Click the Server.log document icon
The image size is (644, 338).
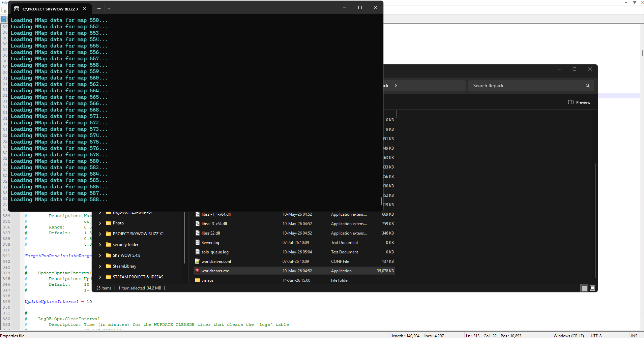[x=198, y=243]
